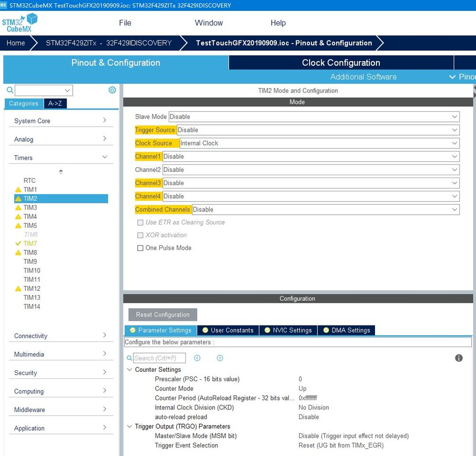Select the Parameter Settings tab
The image size is (476, 456).
161,330
